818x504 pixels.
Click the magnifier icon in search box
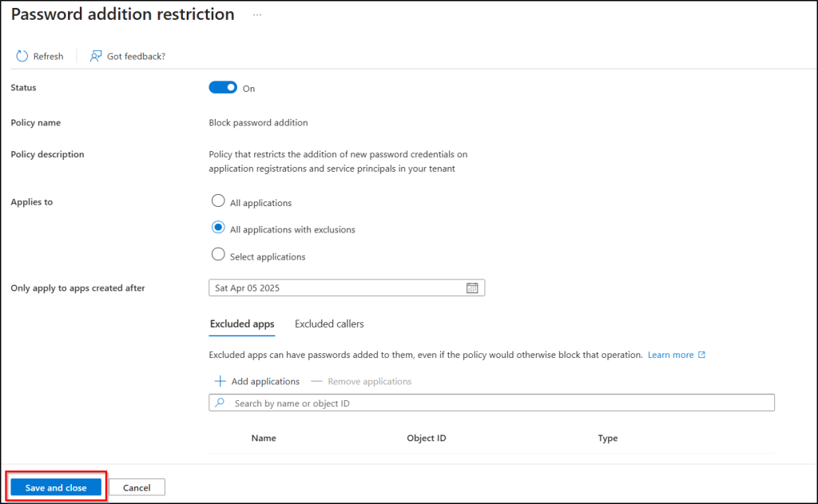point(220,403)
